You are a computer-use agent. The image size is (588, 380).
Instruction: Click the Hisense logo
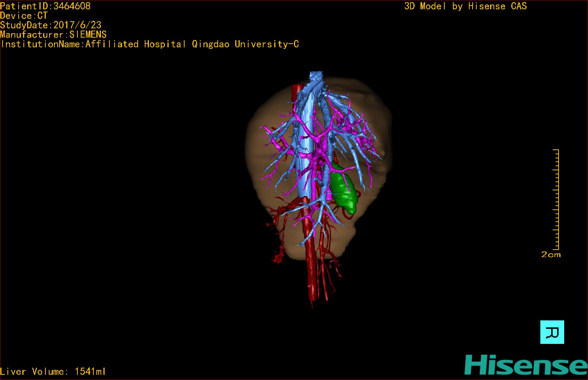[526, 365]
